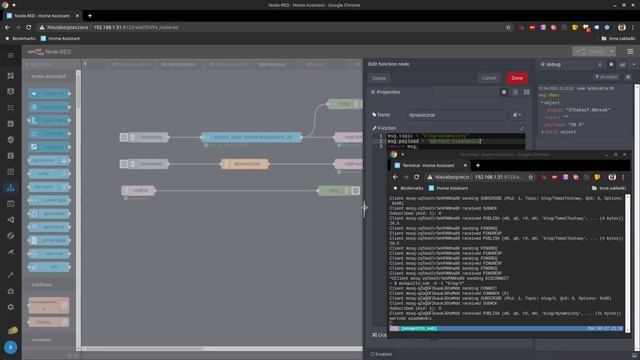640x360 pixels.
Task: Open the Logbook list icon in sidebar
Action: point(11,107)
